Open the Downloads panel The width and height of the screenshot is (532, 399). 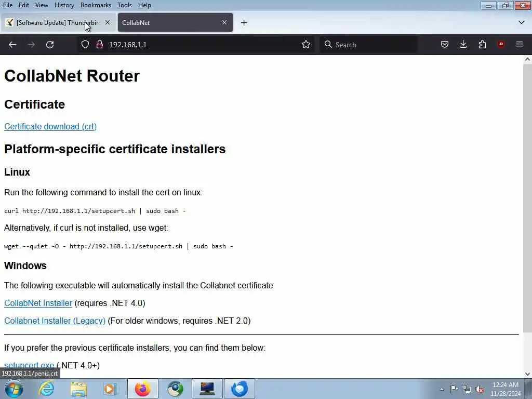pos(463,44)
